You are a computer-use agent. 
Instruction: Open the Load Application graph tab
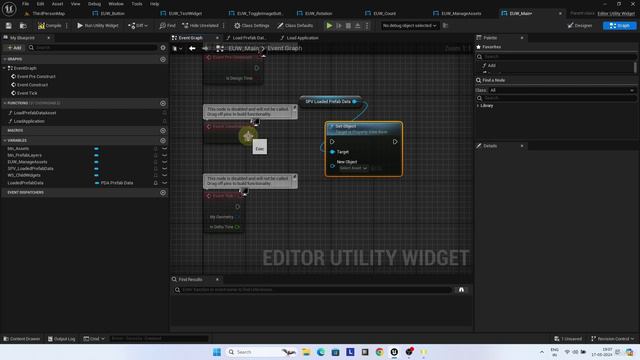click(302, 38)
